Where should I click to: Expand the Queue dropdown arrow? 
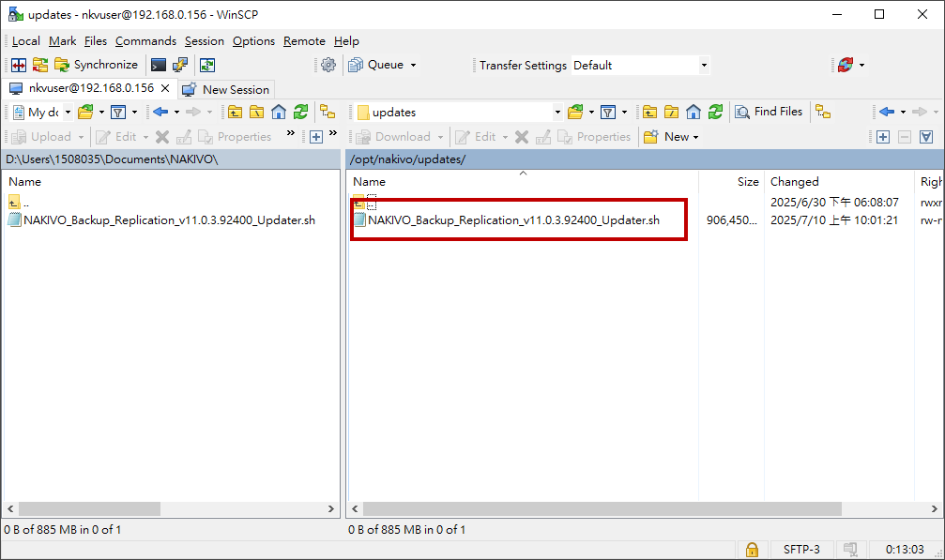(x=414, y=65)
